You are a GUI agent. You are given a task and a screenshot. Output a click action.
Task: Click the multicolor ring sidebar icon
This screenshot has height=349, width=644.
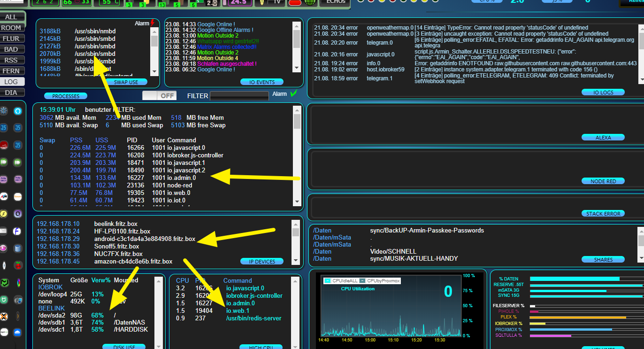[x=18, y=282]
